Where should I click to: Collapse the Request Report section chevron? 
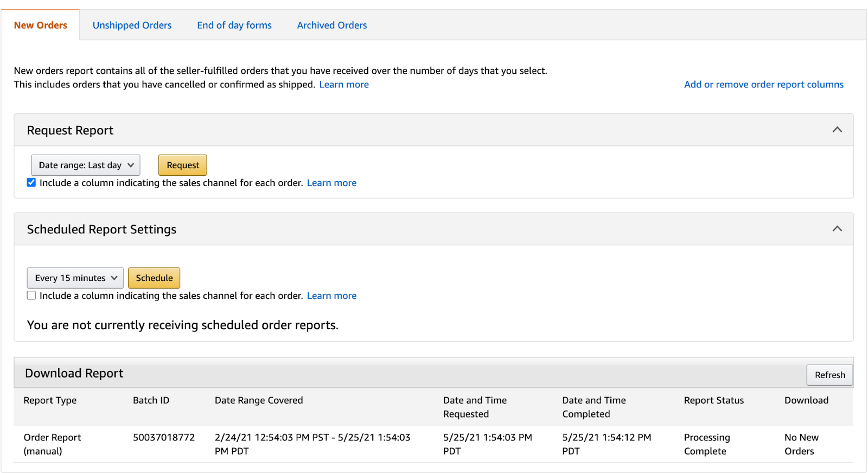837,130
